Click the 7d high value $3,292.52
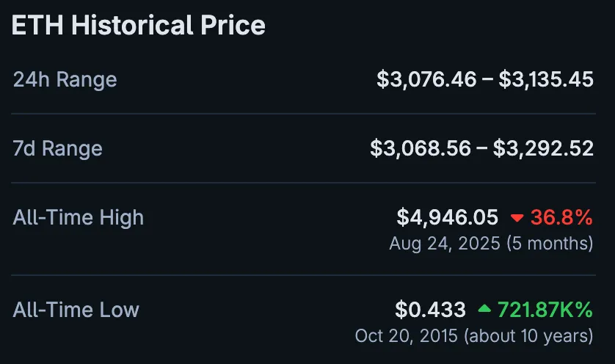This screenshot has height=364, width=615. tap(543, 148)
